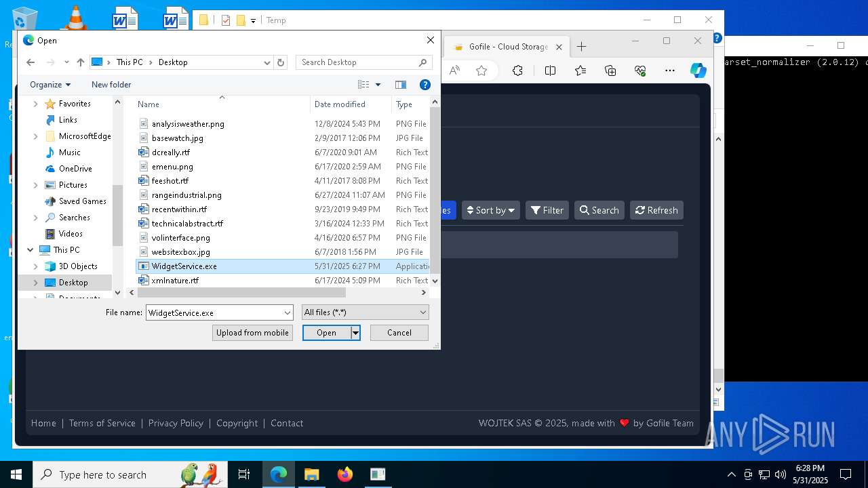
Task: Open the notification center icon
Action: pos(846,474)
